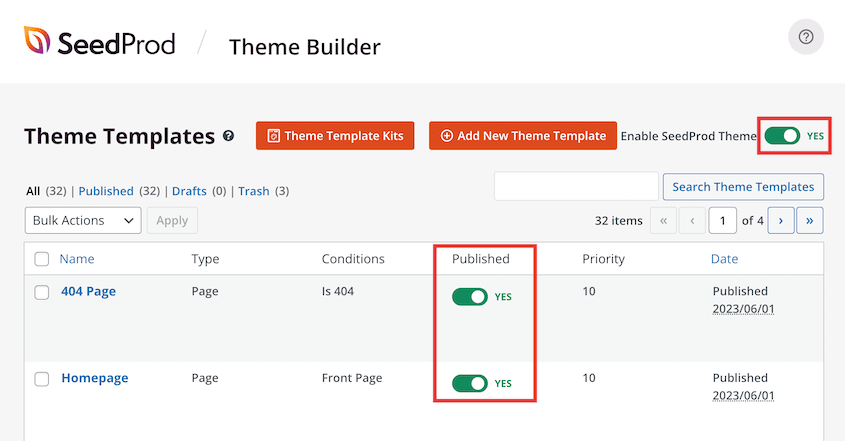Open the 404 Page template

[88, 292]
